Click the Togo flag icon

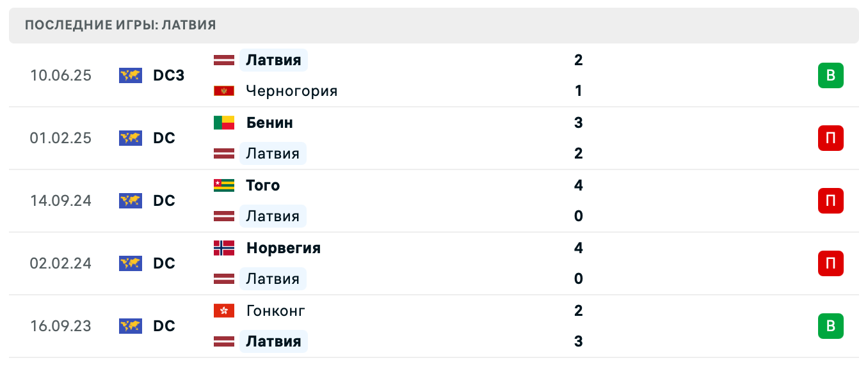pos(224,185)
